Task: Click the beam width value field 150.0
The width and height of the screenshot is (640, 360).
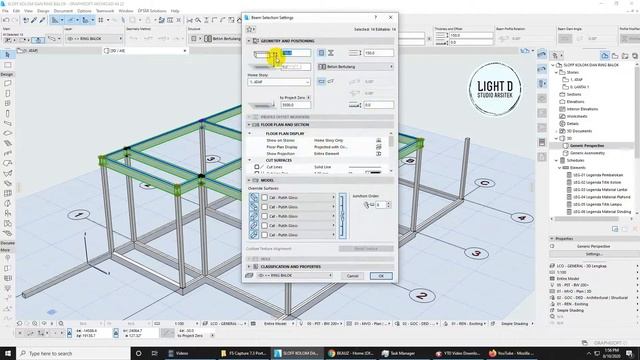Action: (378, 53)
